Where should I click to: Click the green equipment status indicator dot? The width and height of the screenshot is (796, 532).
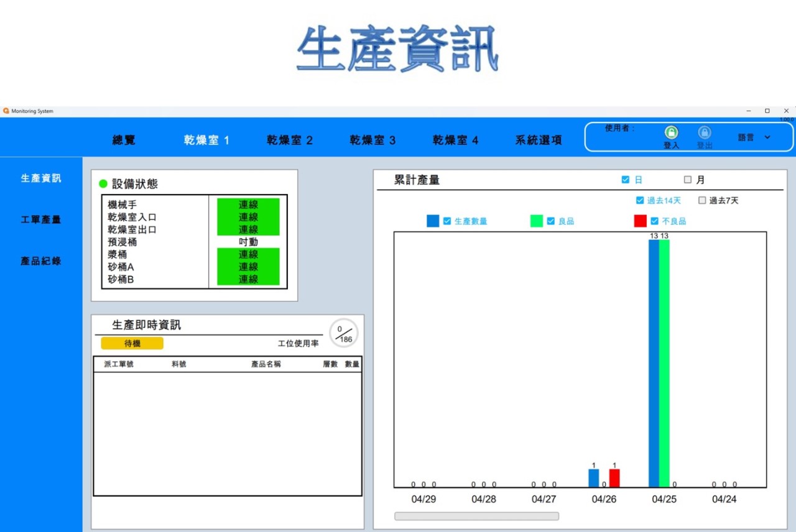103,184
